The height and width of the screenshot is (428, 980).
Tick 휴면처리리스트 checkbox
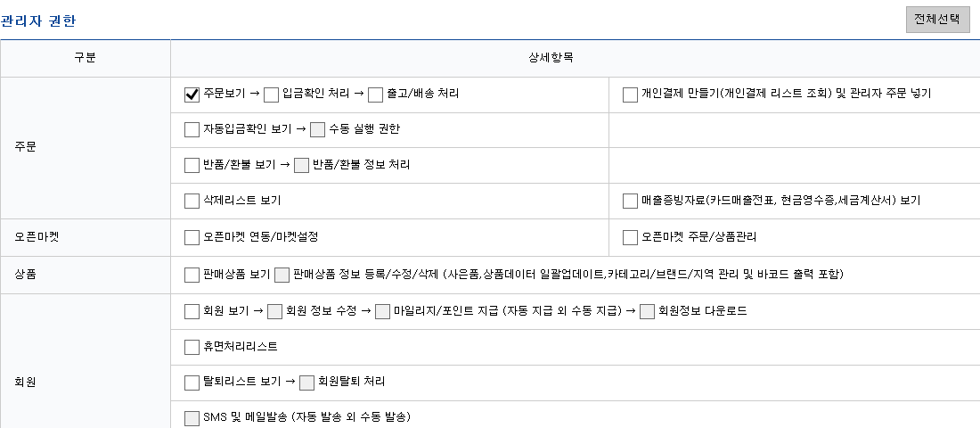[x=192, y=347]
